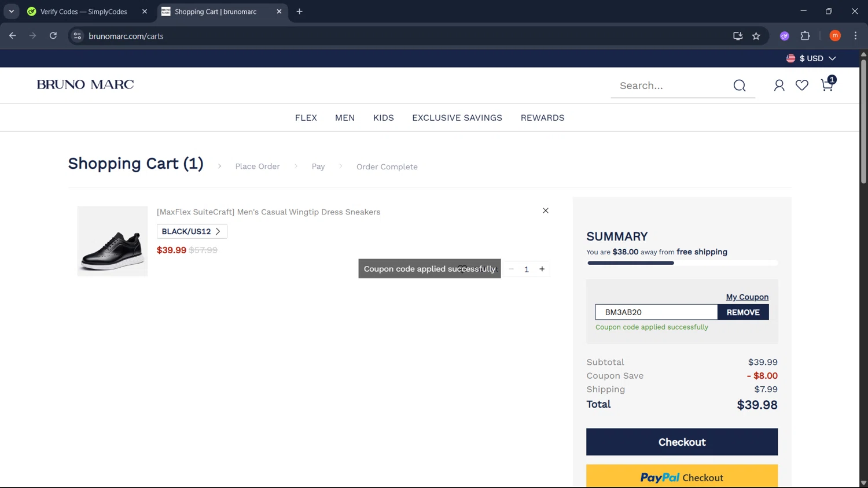Open EXCLUSIVE SAVINGS menu

point(457,118)
